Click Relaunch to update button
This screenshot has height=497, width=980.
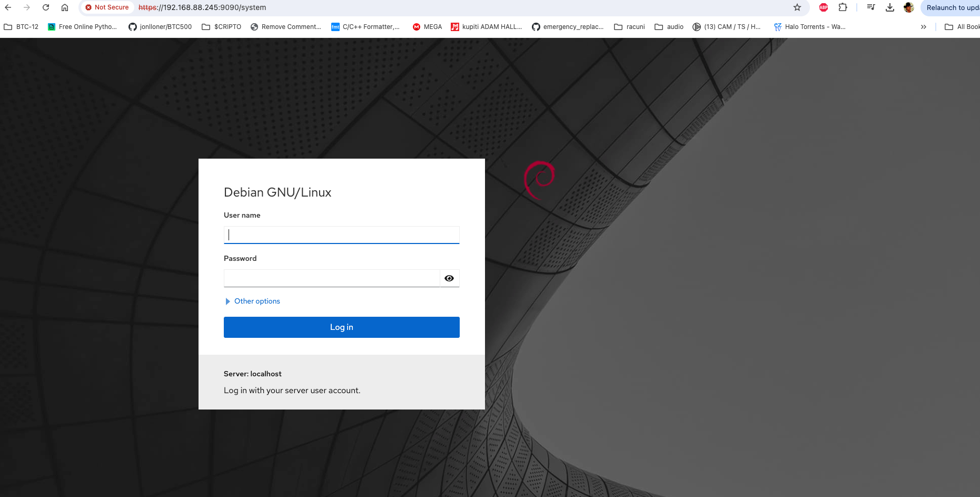point(952,7)
